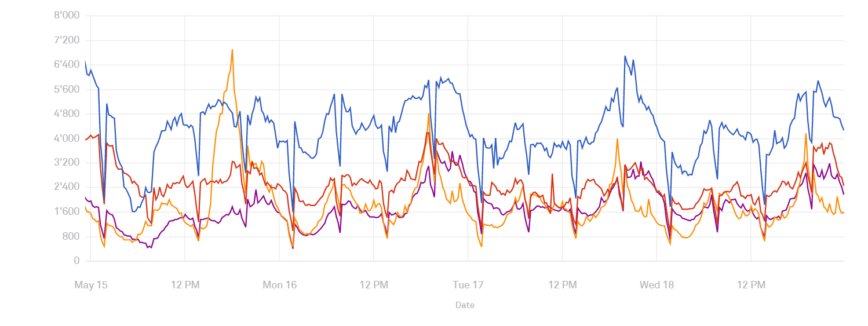Image resolution: width=868 pixels, height=326 pixels.
Task: Select the 'Mon 16' date tick label
Action: click(x=280, y=285)
